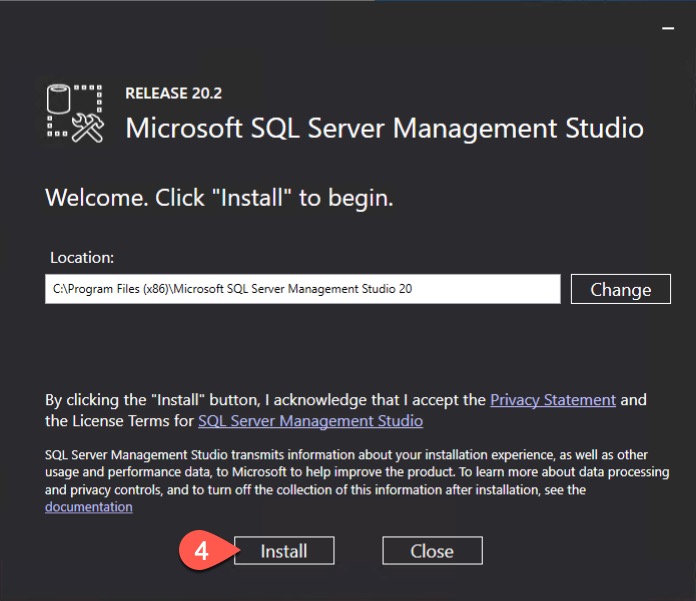The width and height of the screenshot is (696, 601).
Task: Focus the installation Location path field
Action: click(302, 289)
